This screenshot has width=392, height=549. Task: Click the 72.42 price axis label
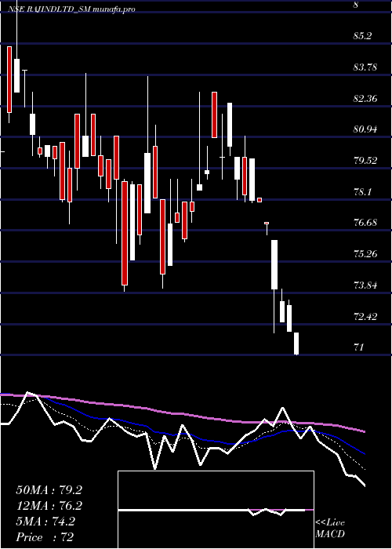point(365,317)
